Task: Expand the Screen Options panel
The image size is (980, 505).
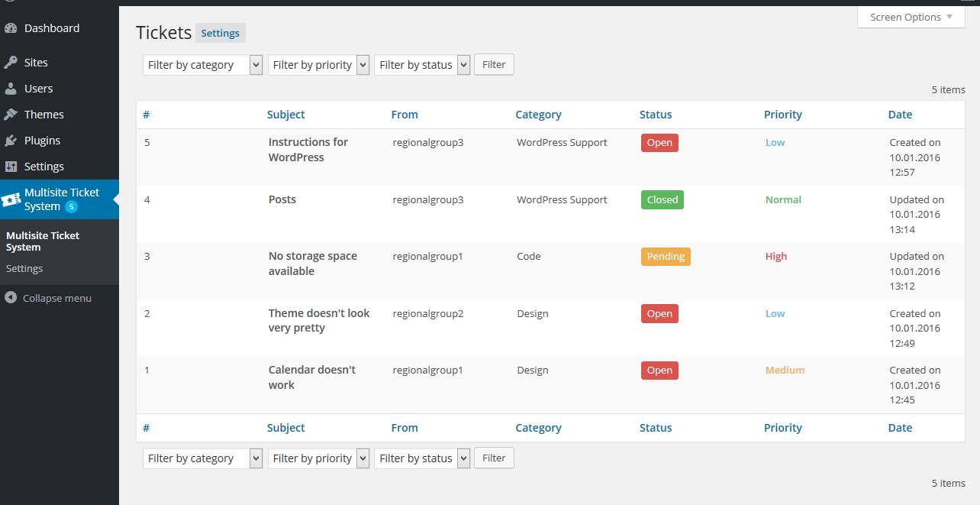Action: tap(911, 17)
